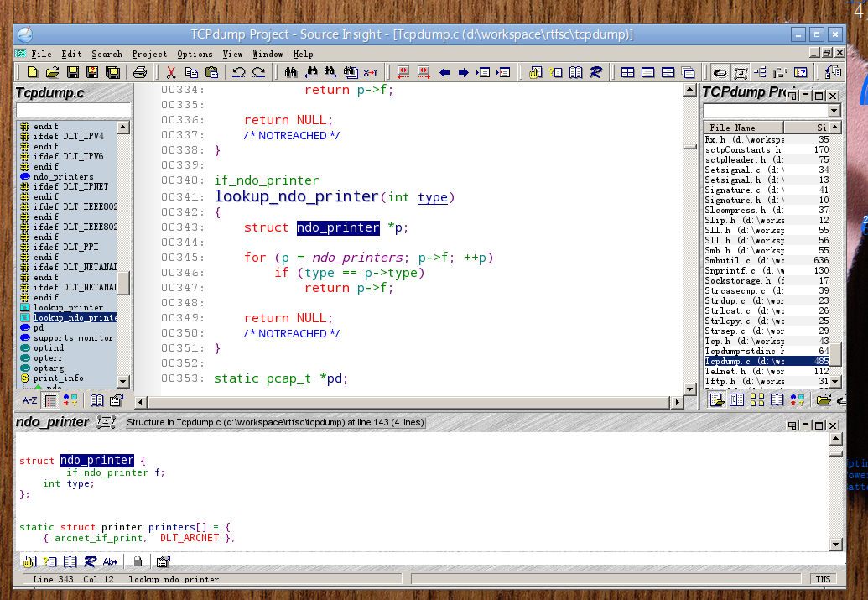Open Search Files with the binoculars-and-pages icon
The height and width of the screenshot is (600, 868).
(351, 72)
